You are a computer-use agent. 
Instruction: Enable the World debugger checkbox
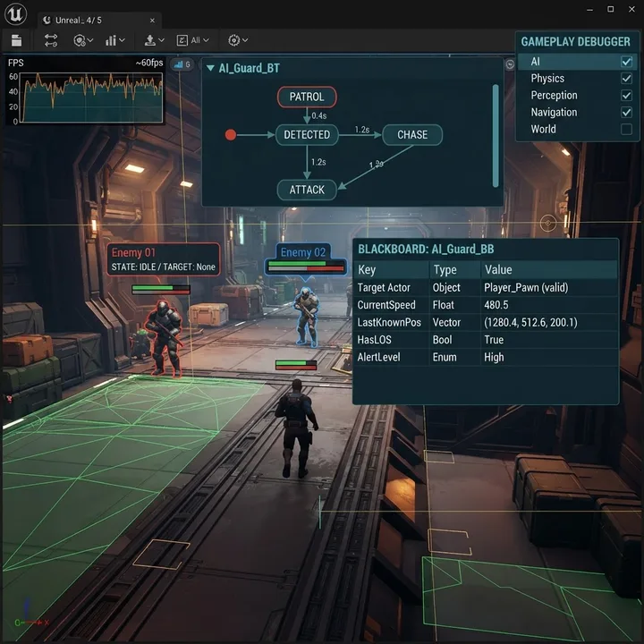pyautogui.click(x=626, y=129)
